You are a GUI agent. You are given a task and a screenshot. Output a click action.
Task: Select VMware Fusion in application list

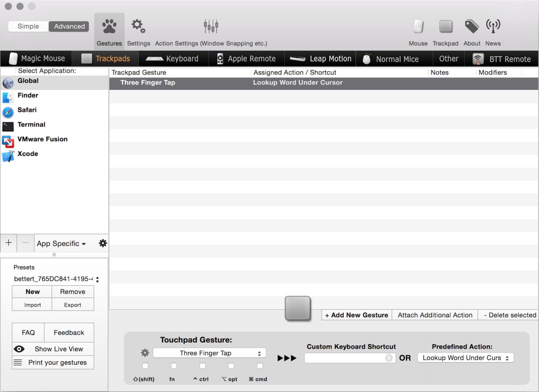click(x=54, y=141)
